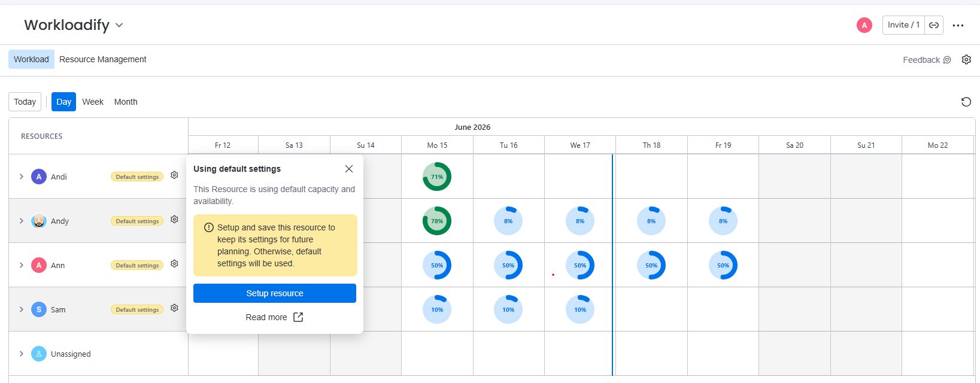The width and height of the screenshot is (980, 383).
Task: Switch to the Workload tab
Action: coord(31,59)
